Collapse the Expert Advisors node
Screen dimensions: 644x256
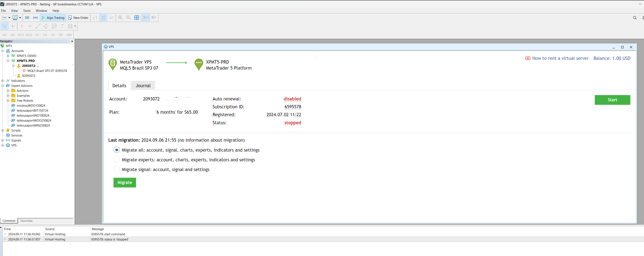[x=3, y=86]
